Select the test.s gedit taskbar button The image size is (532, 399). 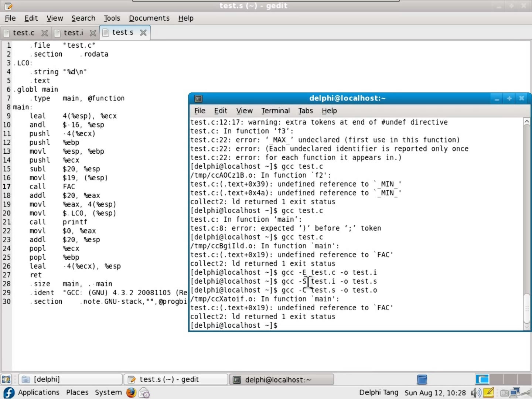[175, 379]
